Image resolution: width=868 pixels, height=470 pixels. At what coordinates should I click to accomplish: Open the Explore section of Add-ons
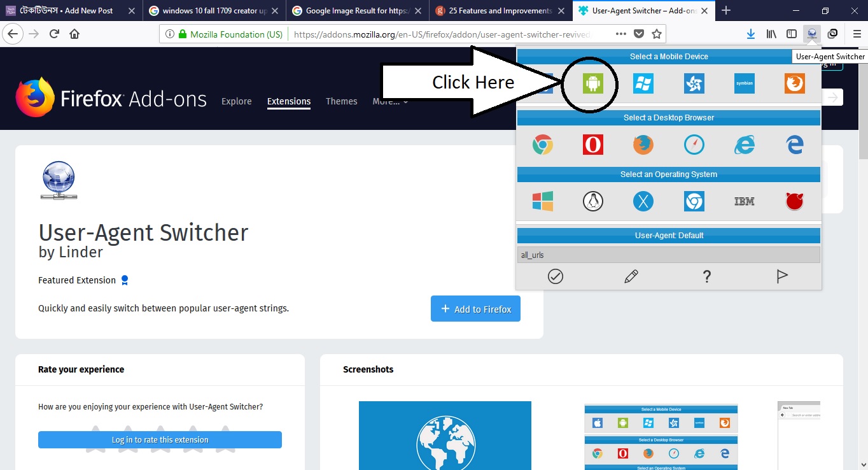coord(237,101)
